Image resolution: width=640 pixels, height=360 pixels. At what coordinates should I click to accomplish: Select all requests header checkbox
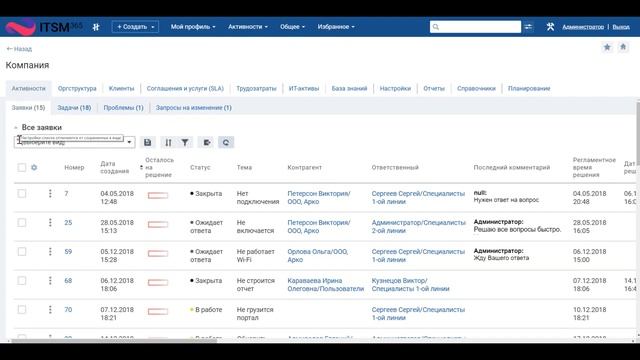point(22,167)
